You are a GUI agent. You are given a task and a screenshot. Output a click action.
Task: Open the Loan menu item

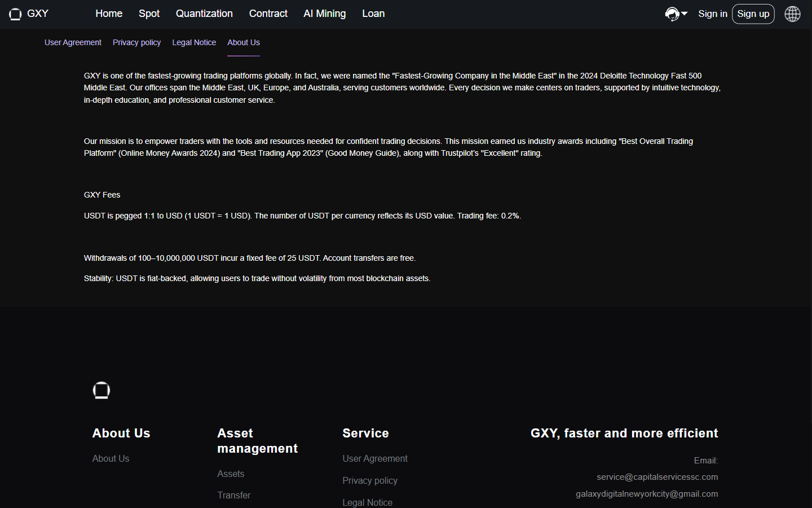[x=373, y=14]
